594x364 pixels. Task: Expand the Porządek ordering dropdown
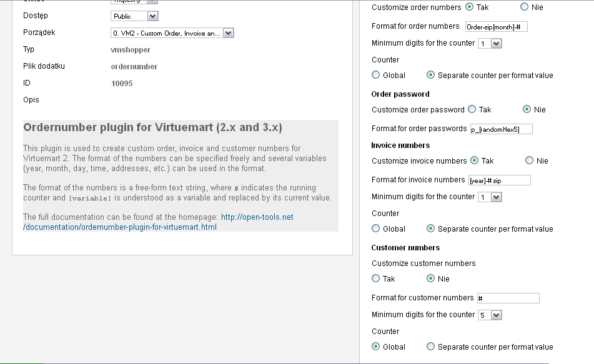point(172,33)
